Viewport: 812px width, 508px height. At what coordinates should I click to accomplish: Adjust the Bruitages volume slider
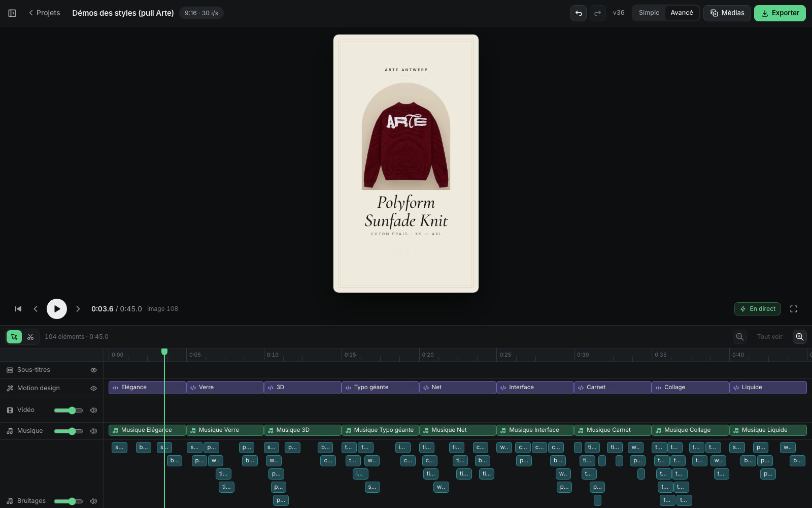coord(69,501)
